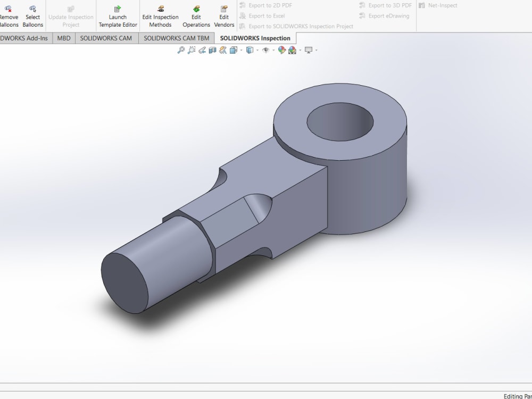Click the Hide/Show Items eye icon

coord(266,49)
